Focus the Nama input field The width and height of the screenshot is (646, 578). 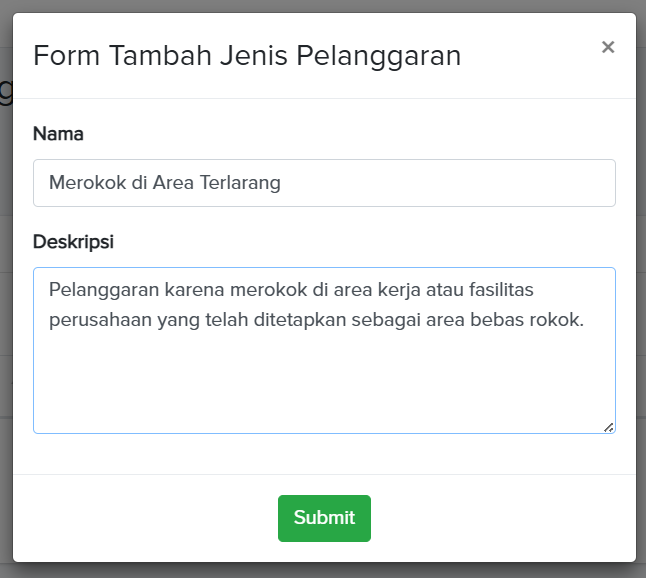[x=324, y=183]
